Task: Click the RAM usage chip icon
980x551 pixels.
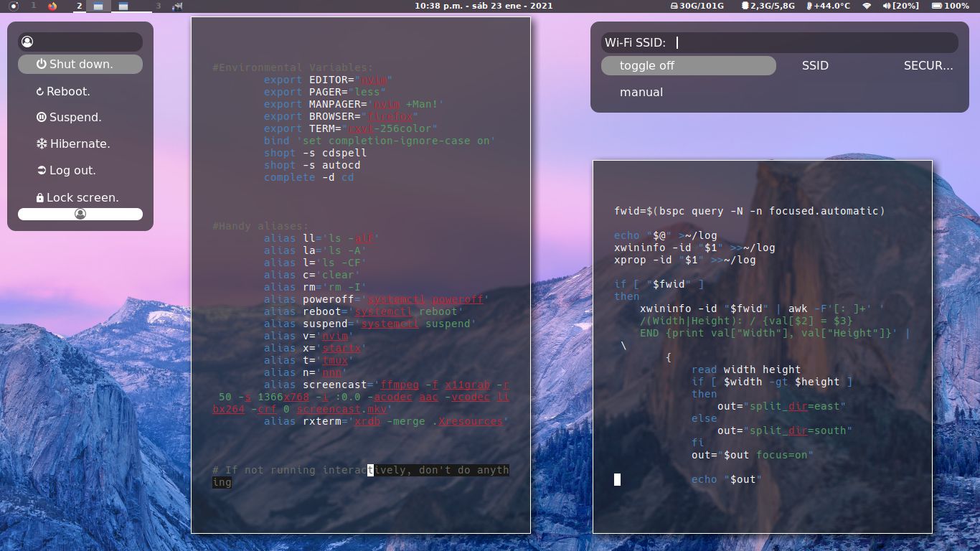Action: 745,6
